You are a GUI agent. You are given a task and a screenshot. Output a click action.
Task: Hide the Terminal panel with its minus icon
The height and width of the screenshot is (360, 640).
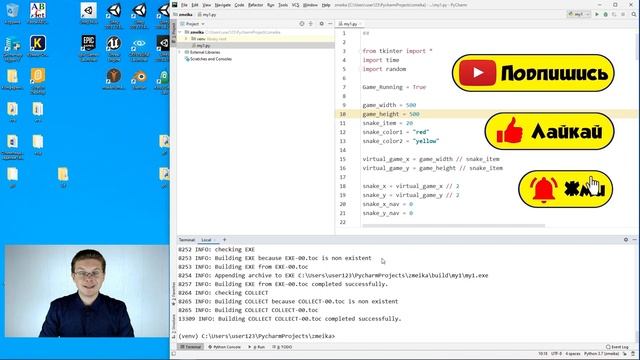634,240
